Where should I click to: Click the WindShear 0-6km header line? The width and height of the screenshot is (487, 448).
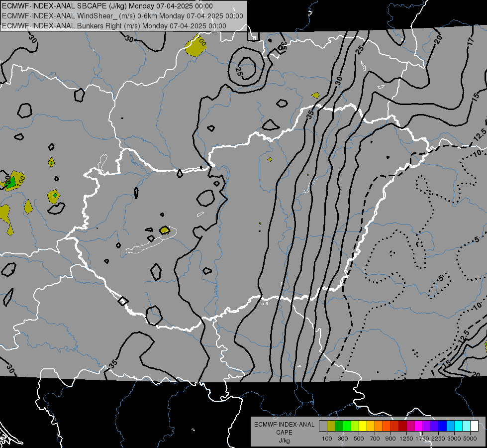point(122,16)
